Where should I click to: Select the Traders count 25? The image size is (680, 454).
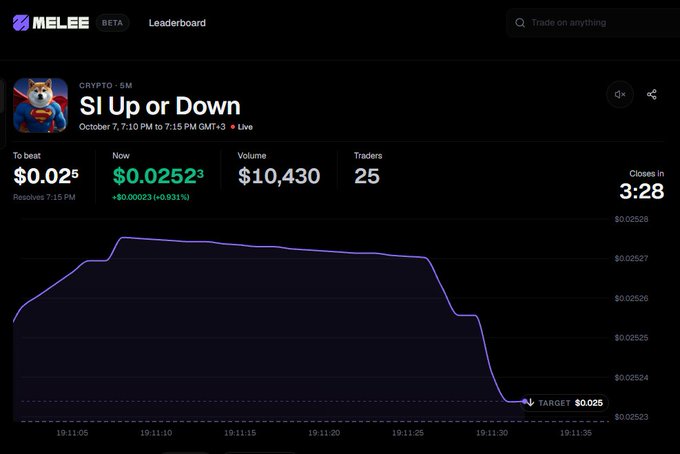point(366,176)
